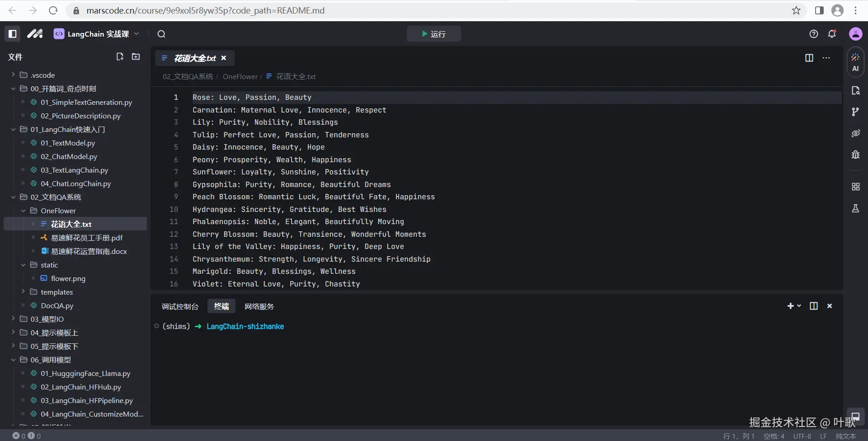Switch to the 调试控制台 tab
Screen dimensions: 868x441
point(180,306)
